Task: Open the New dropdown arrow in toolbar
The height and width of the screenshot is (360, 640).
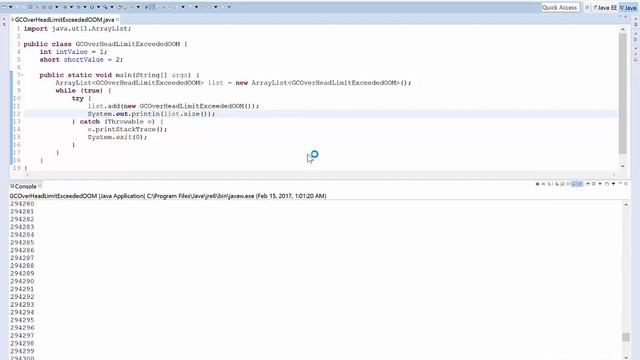Action: 11,7
